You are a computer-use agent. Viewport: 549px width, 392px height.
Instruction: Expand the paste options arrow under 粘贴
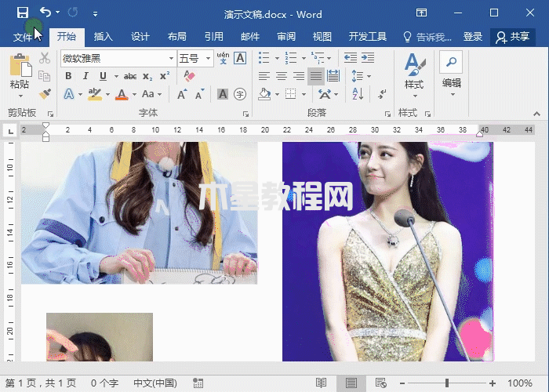(20, 96)
